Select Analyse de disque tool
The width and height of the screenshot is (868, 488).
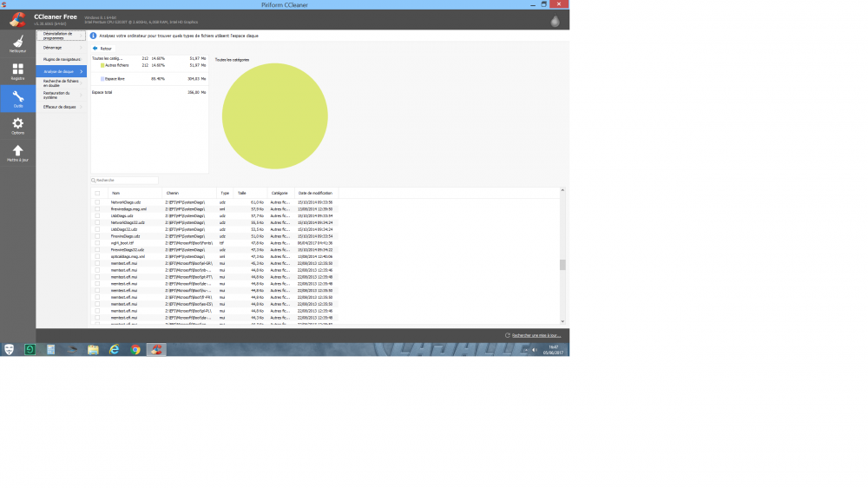coord(61,71)
